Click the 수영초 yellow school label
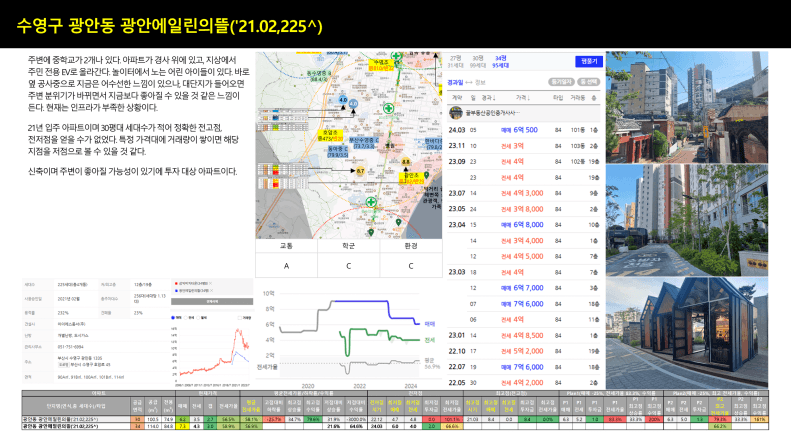This screenshot has height=445, width=791. [381, 65]
